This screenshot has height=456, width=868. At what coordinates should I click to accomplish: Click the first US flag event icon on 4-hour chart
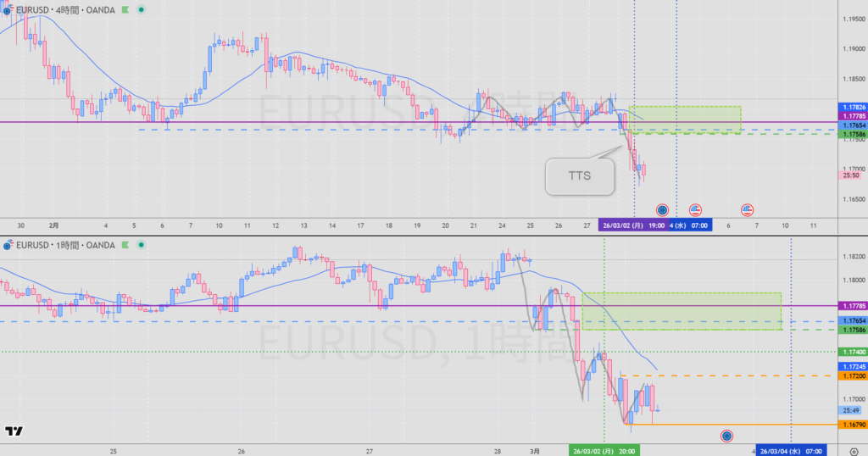(x=695, y=209)
